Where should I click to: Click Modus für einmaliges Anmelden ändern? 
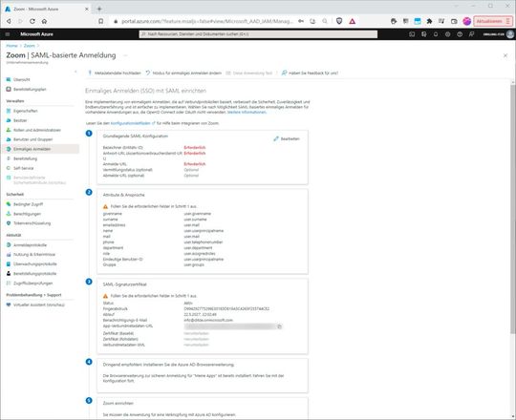point(183,73)
